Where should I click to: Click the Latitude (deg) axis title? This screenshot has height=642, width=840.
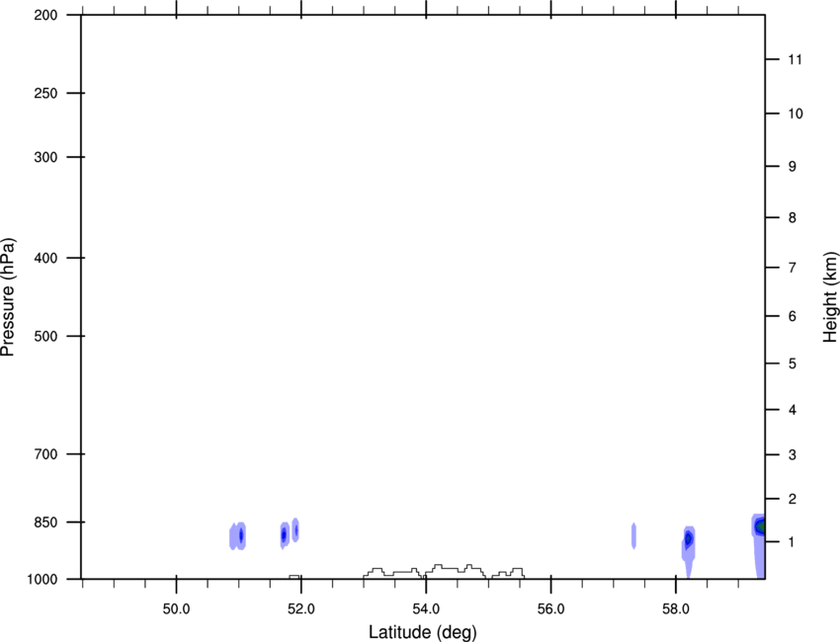coord(423,632)
